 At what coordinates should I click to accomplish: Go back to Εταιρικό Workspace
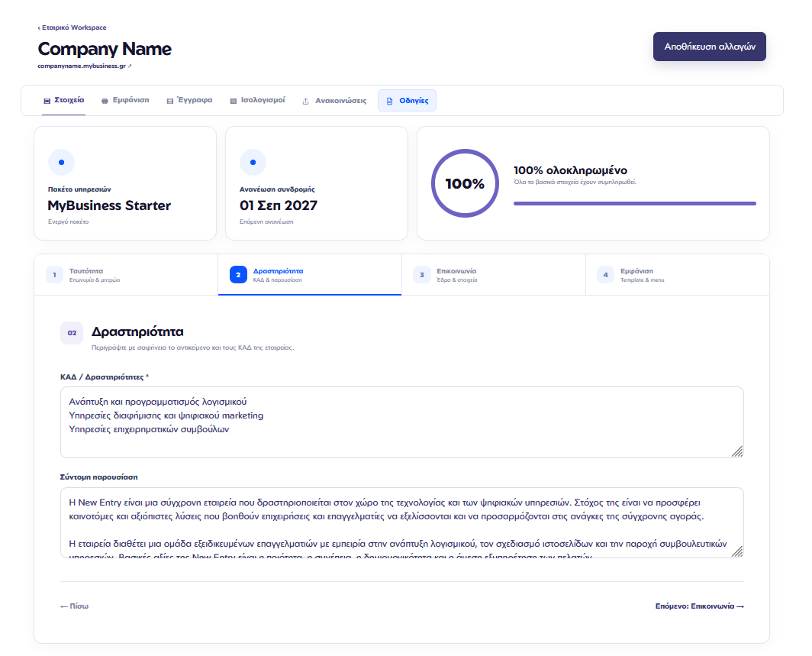tap(72, 27)
